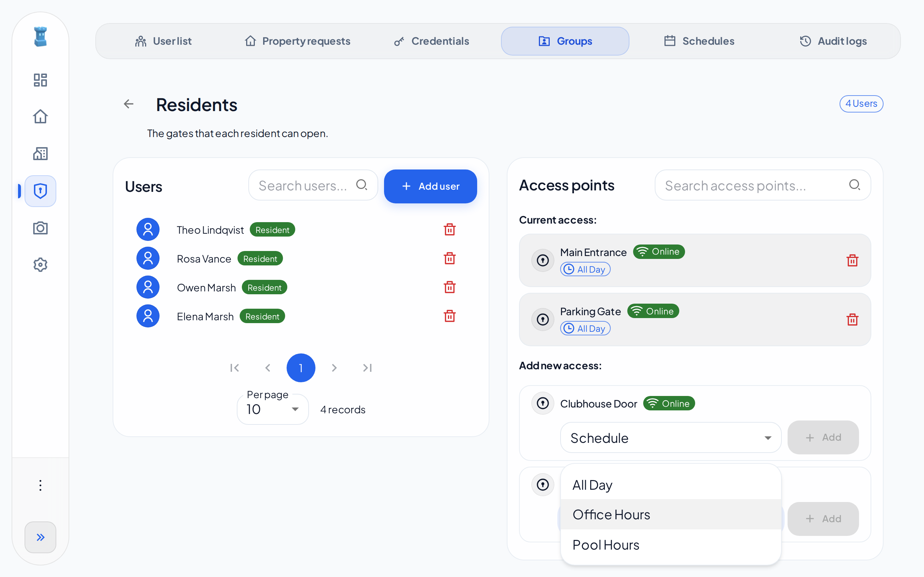924x577 pixels.
Task: Click the Search users input field
Action: [313, 185]
